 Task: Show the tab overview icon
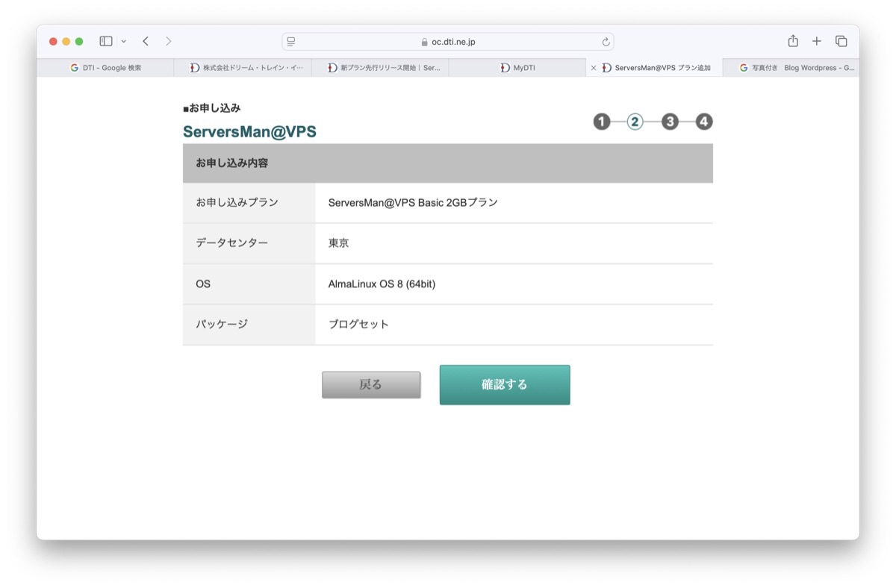click(x=841, y=42)
